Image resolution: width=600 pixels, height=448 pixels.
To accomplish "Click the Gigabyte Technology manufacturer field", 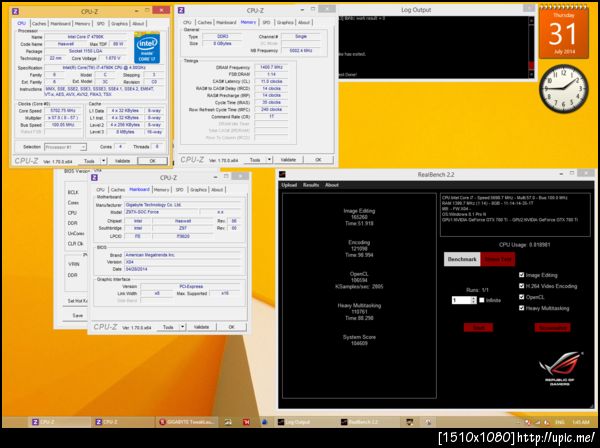I will (183, 205).
